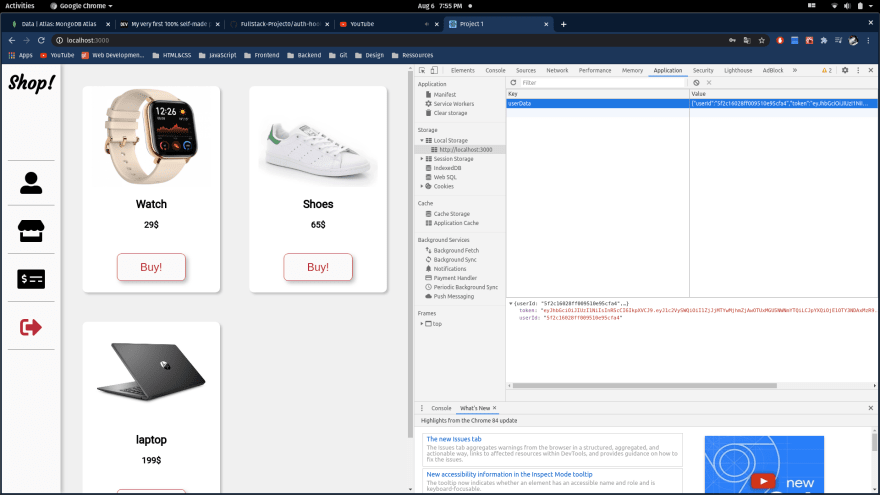Open the Sources tab

click(526, 70)
